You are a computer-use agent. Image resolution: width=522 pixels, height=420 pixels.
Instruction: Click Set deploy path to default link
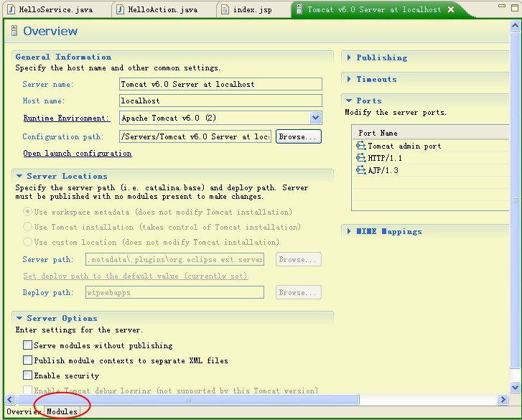click(135, 276)
